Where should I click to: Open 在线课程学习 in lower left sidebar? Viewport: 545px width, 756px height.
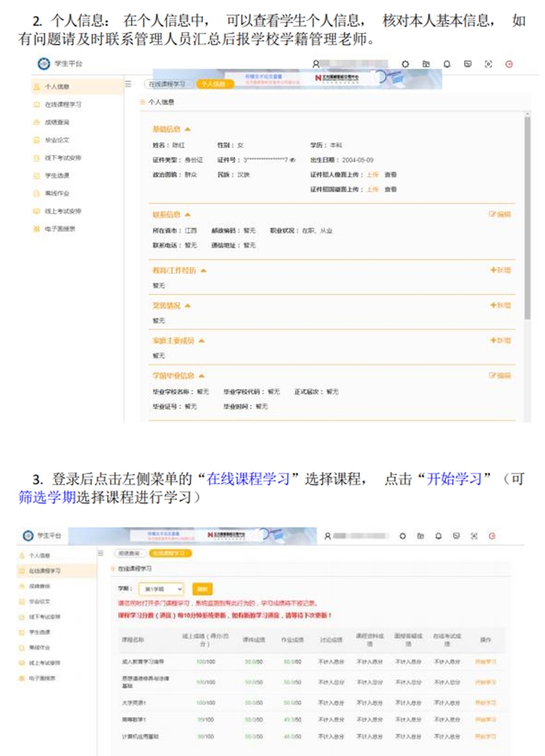point(45,571)
